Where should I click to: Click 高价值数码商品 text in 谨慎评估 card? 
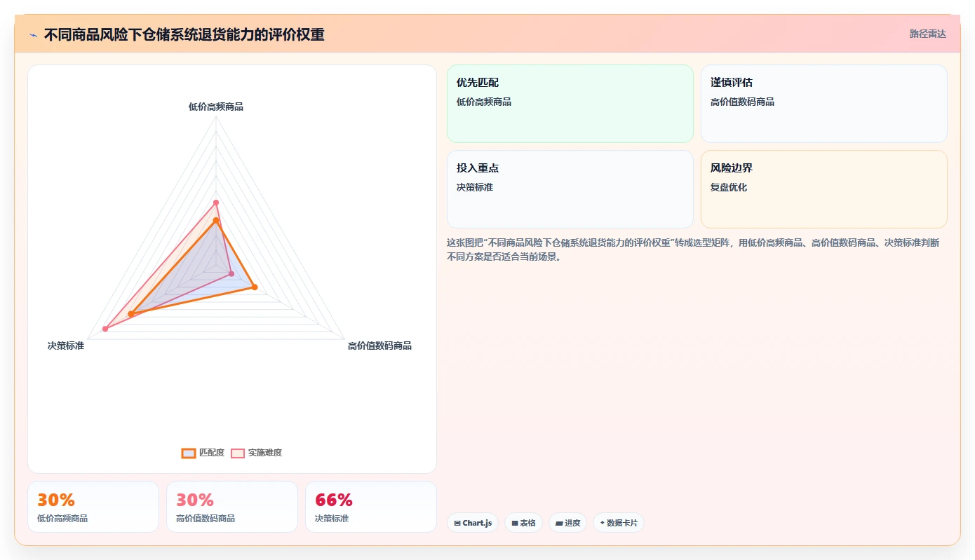pos(743,102)
